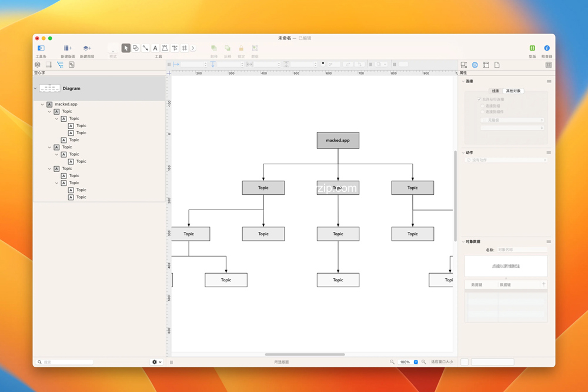Image resolution: width=588 pixels, height=392 pixels.
Task: Select the shape tool
Action: [136, 48]
